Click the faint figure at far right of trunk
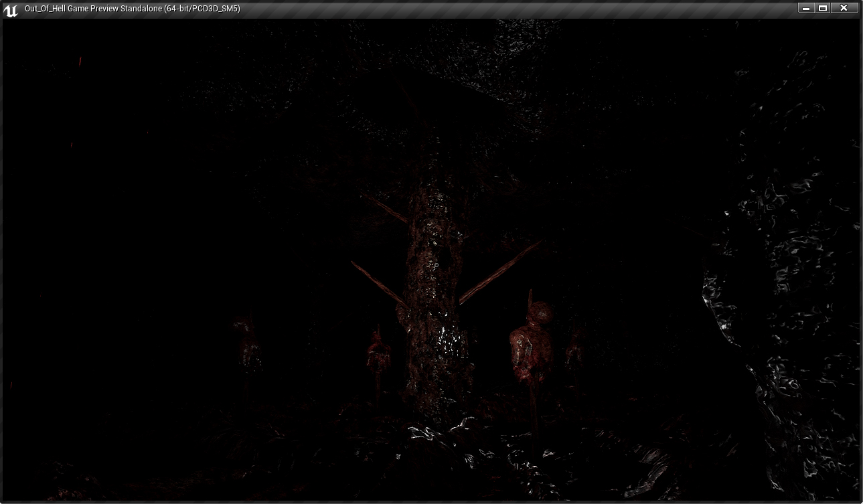Viewport: 863px width, 504px height. pyautogui.click(x=573, y=351)
